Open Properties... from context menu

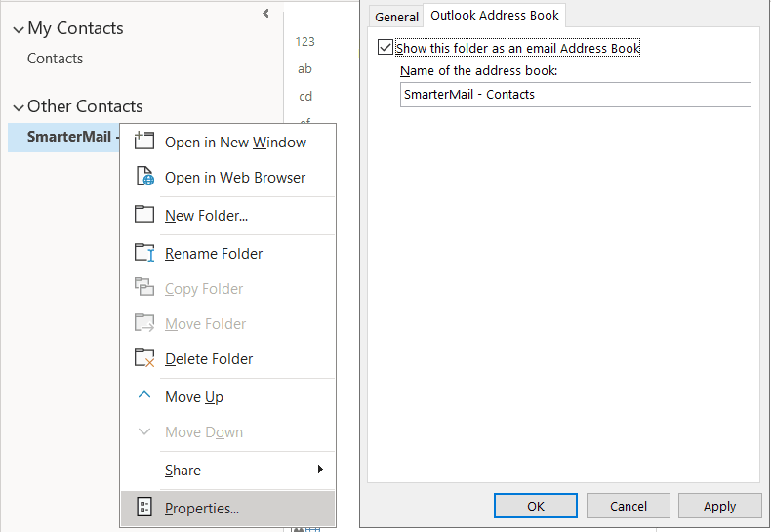pos(228,508)
